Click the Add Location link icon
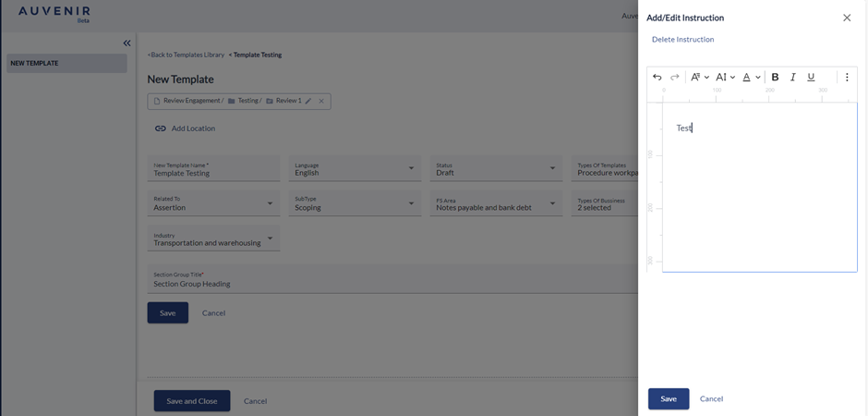This screenshot has width=868, height=416. (x=161, y=128)
